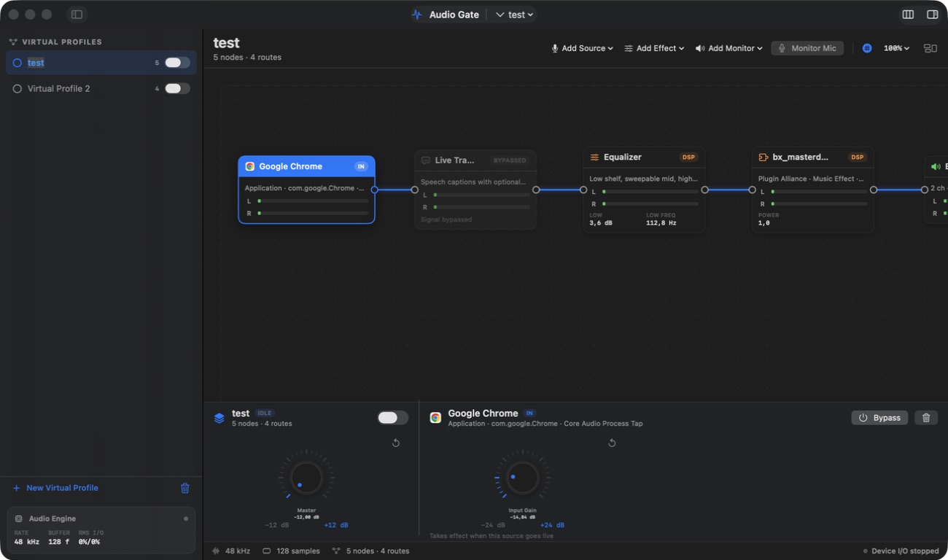Viewport: 948px width, 560px height.
Task: Click the Google Chrome node output port
Action: 375,190
